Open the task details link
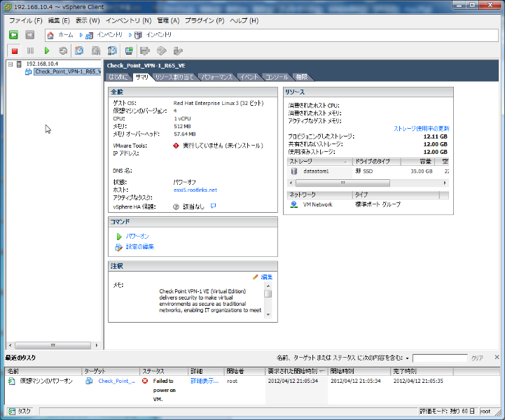The height and width of the screenshot is (420, 505). point(205,381)
